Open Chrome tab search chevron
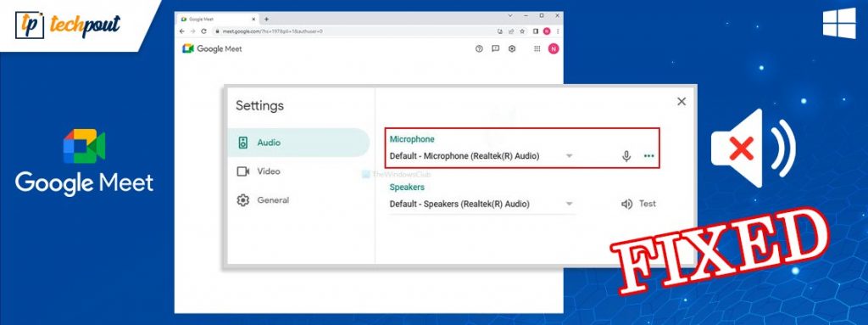The width and height of the screenshot is (868, 325). 510,15
